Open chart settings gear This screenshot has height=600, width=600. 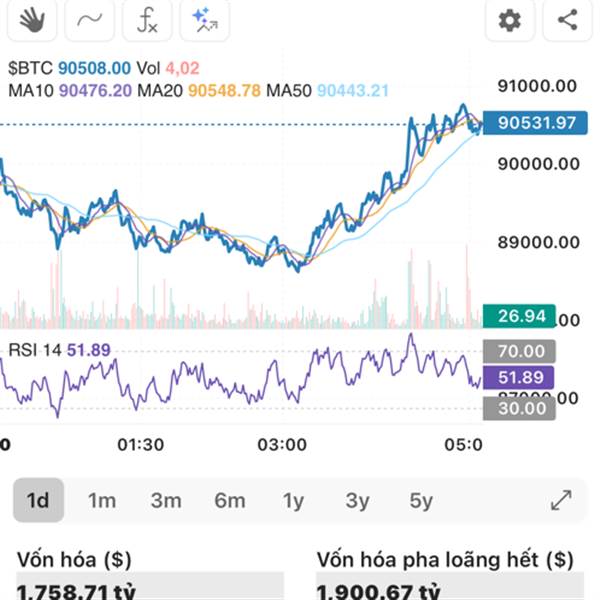(x=510, y=20)
